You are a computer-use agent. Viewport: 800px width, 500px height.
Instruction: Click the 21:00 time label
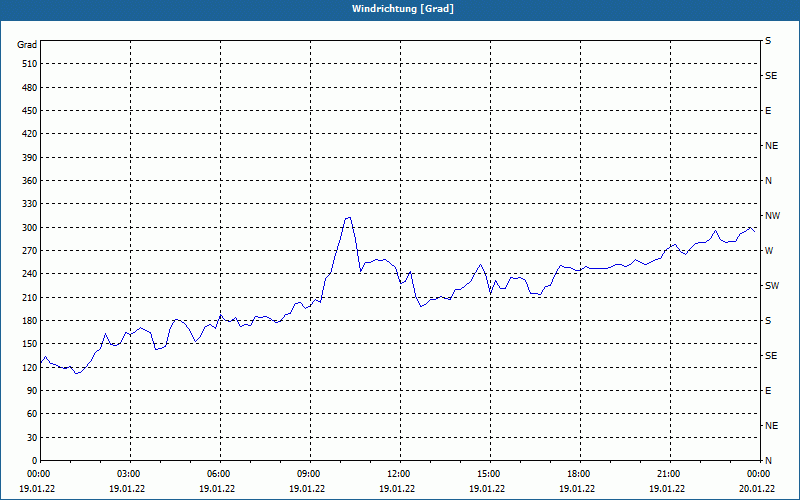click(669, 474)
